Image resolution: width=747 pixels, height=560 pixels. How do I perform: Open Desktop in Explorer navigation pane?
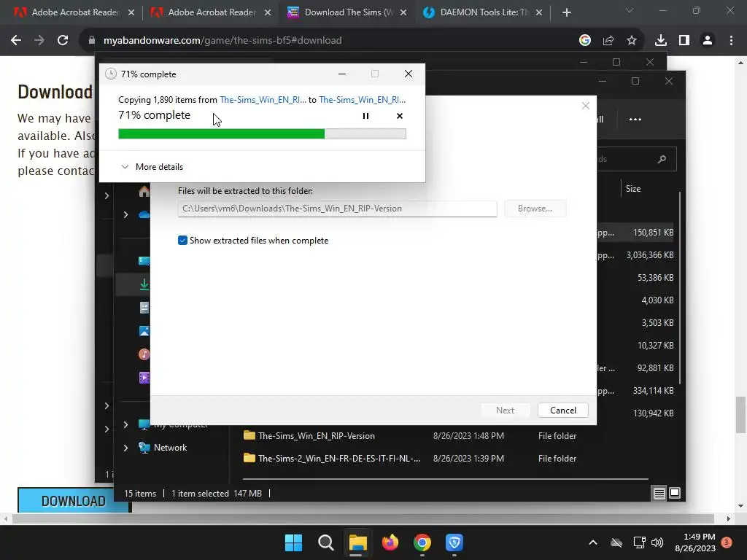[144, 260]
